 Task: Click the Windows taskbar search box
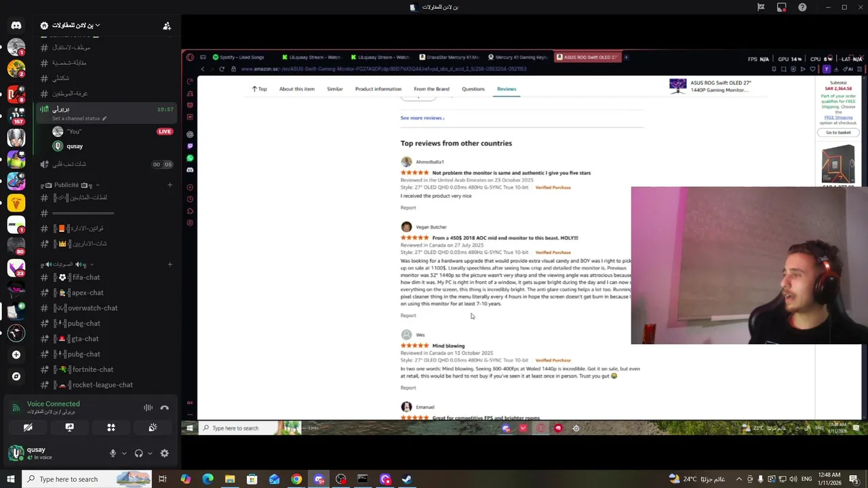tap(87, 479)
